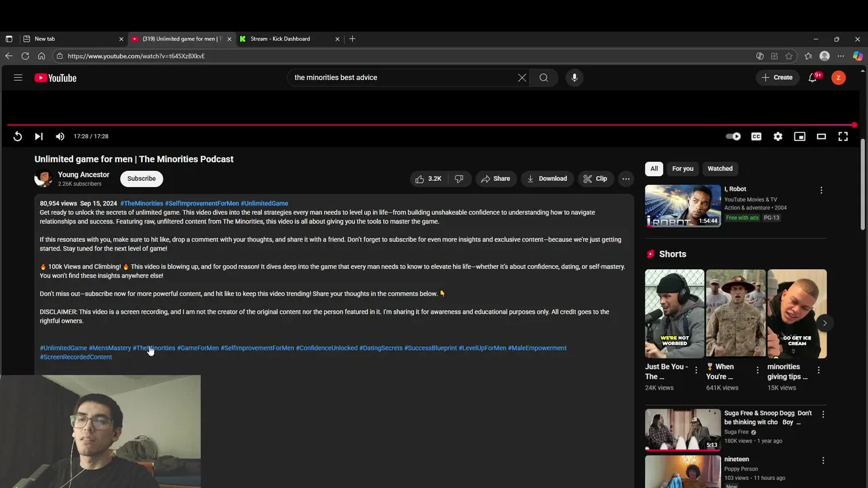Open options for minorities giving tips short
The height and width of the screenshot is (488, 868).
tap(818, 371)
